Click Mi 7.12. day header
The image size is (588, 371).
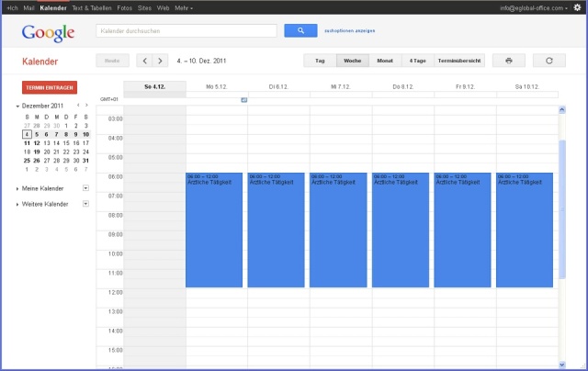pos(341,86)
